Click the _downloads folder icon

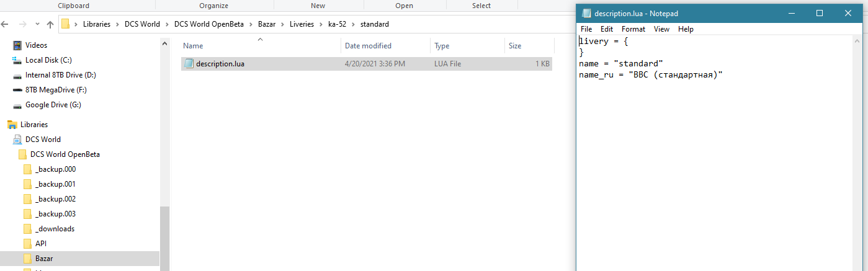point(27,229)
